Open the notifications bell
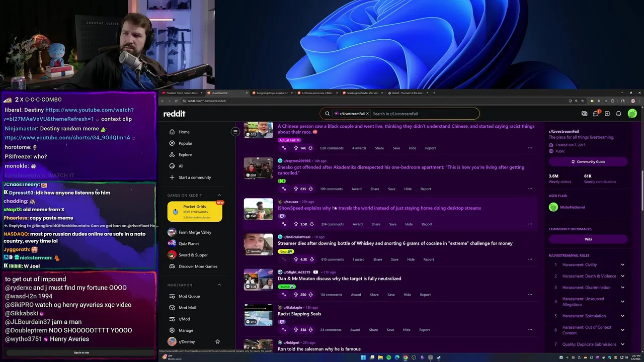The height and width of the screenshot is (362, 644). click(618, 114)
